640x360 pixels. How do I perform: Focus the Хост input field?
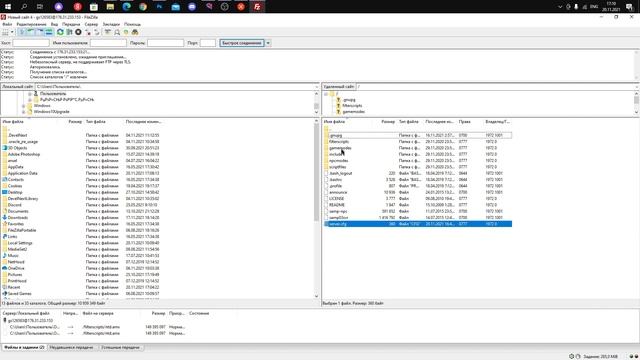31,43
